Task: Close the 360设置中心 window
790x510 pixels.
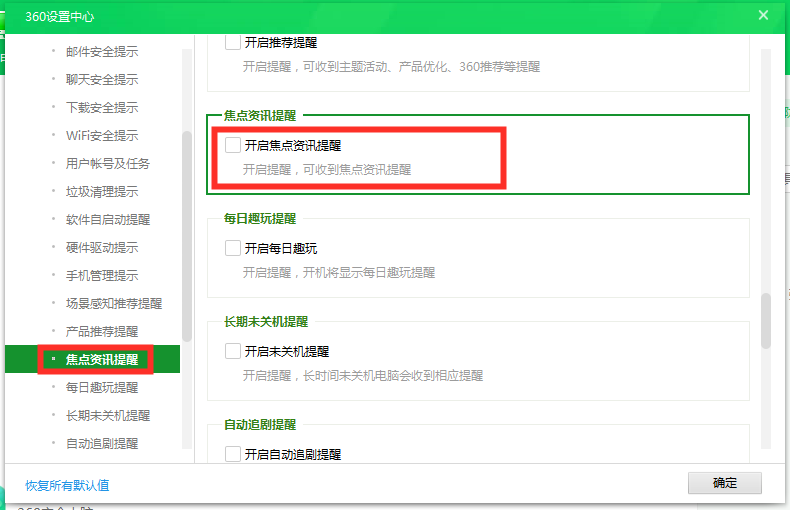Action: click(763, 15)
